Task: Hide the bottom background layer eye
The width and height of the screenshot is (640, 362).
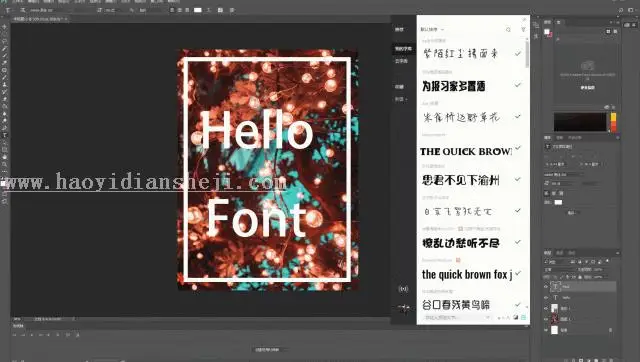Action: pos(546,330)
